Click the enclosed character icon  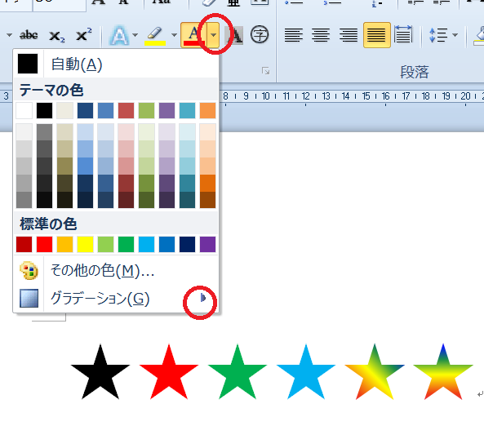[x=260, y=35]
